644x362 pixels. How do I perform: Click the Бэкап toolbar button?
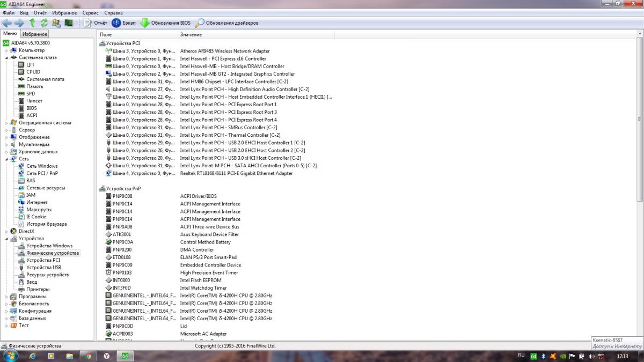click(x=123, y=23)
